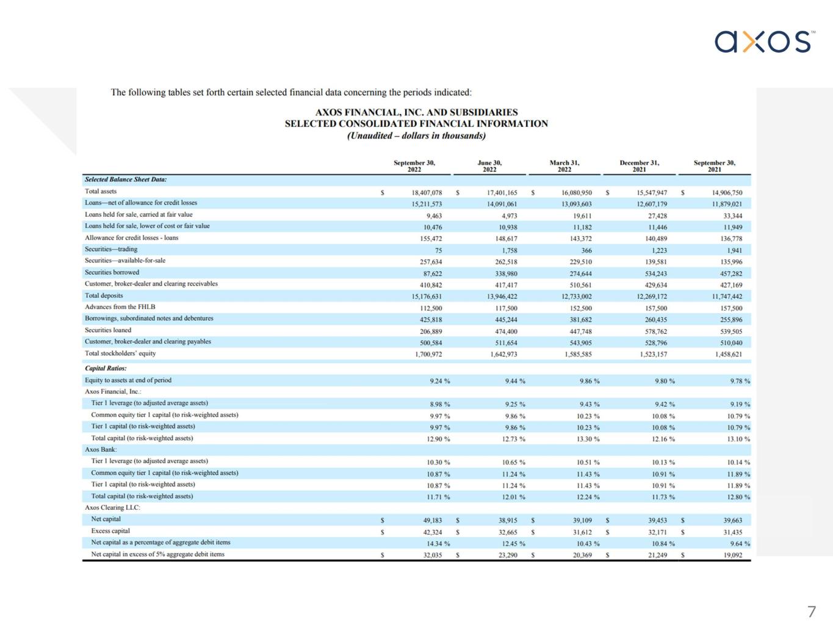Click the 'Excess capital' row label
This screenshot has height=644, width=833.
click(110, 531)
